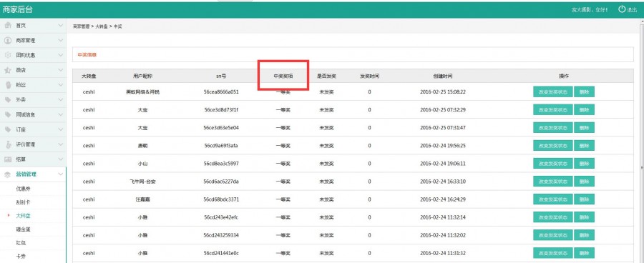
Task: Click 改变发奖状态 for sn 56ce3d8d73f1f
Action: click(553, 109)
